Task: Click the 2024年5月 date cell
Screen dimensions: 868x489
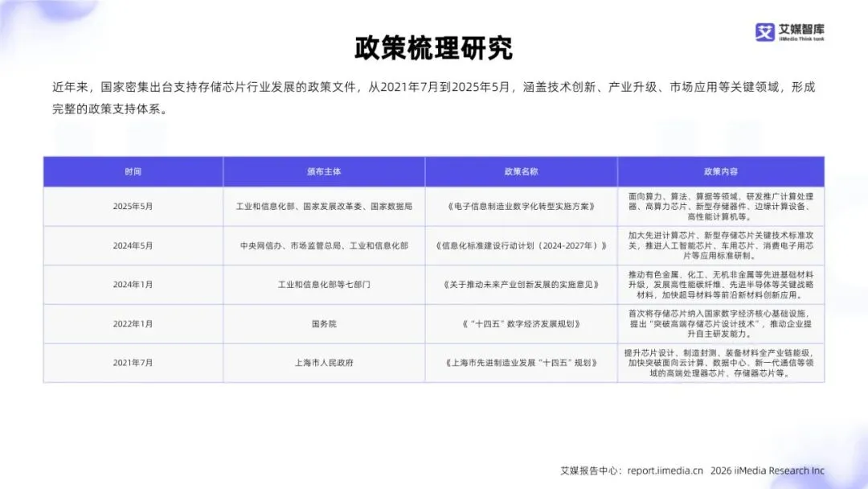Action: pyautogui.click(x=133, y=246)
